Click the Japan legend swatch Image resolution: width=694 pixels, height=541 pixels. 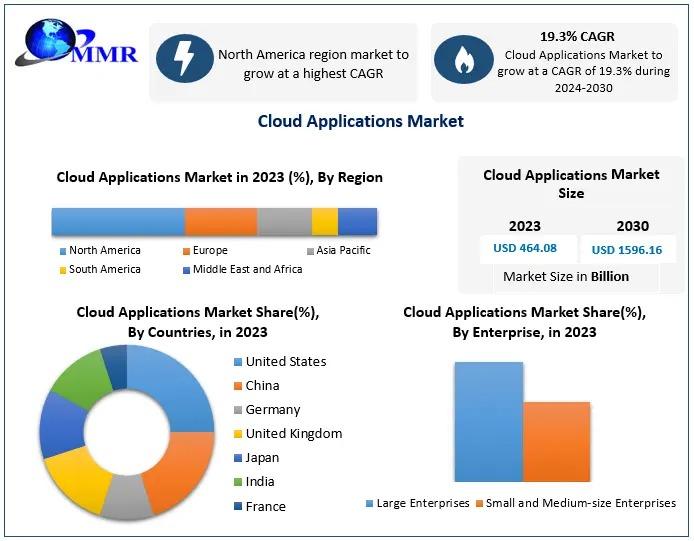[238, 458]
